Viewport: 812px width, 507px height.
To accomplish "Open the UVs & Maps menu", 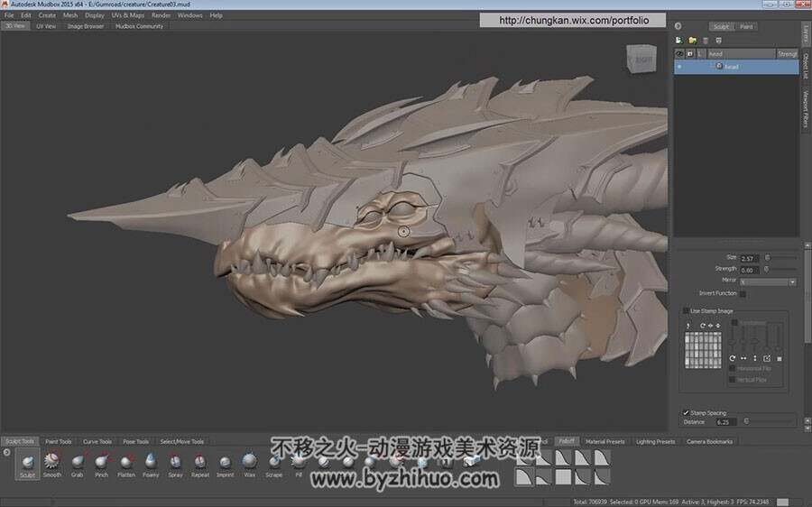I will coord(128,15).
